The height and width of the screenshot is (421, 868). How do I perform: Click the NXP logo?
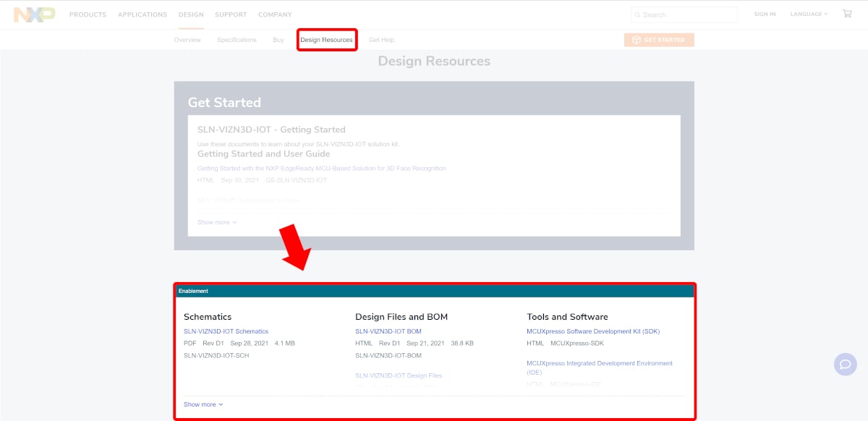(x=34, y=14)
